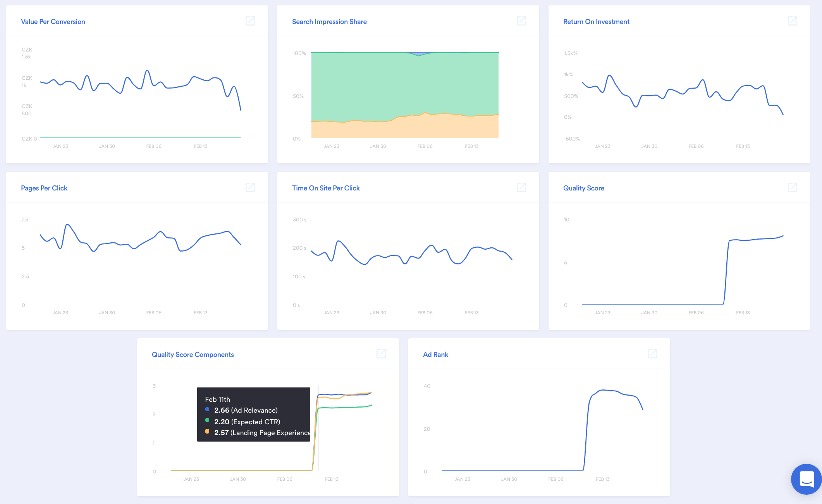This screenshot has height=504, width=822.
Task: Click the Search Impression Share title
Action: (x=329, y=22)
